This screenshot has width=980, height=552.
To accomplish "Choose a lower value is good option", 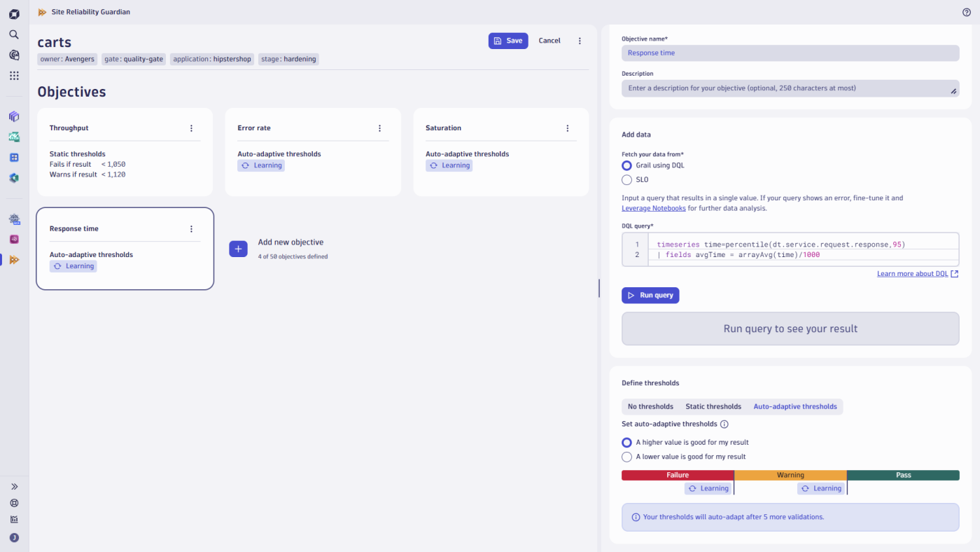I will [x=626, y=457].
